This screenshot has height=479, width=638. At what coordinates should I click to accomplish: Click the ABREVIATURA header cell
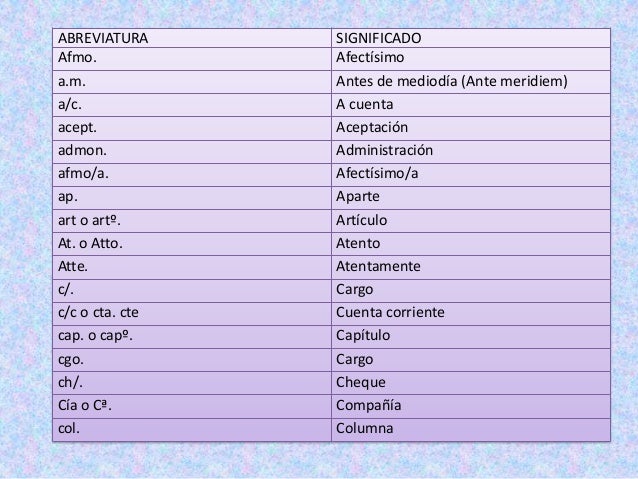(x=192, y=38)
